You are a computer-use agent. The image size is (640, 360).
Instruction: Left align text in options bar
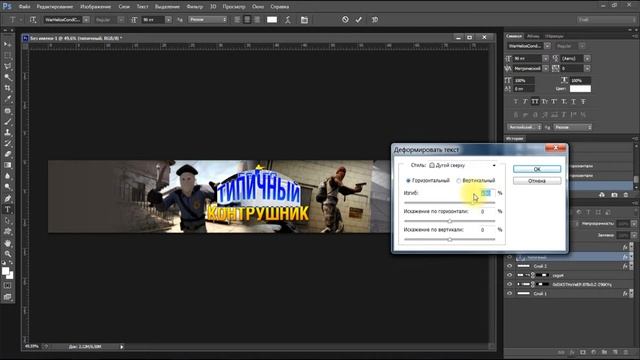237,20
